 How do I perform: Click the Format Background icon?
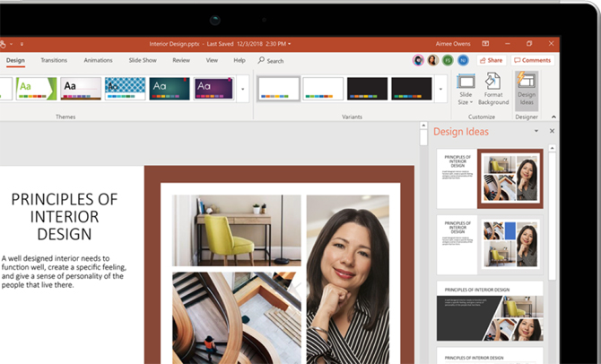pos(492,90)
